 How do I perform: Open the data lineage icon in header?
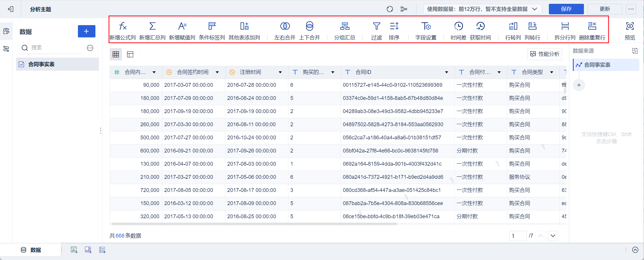point(404,9)
